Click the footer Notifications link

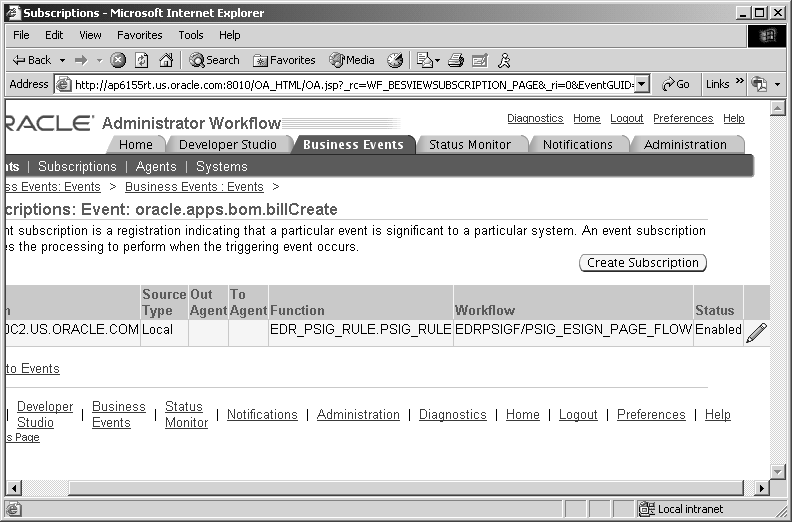click(262, 414)
